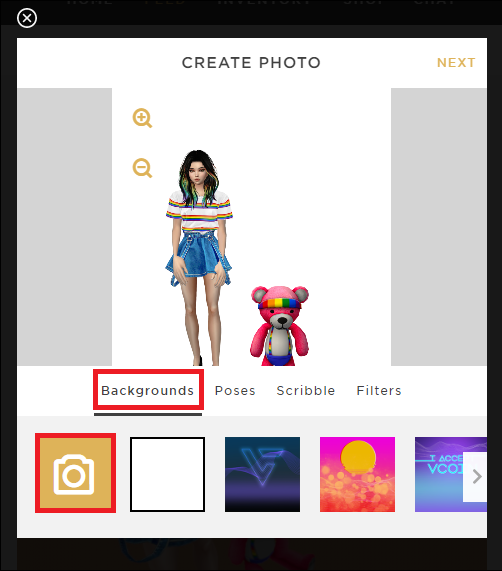The image size is (502, 571).
Task: Click the avatar girl in the preview
Action: [199, 257]
